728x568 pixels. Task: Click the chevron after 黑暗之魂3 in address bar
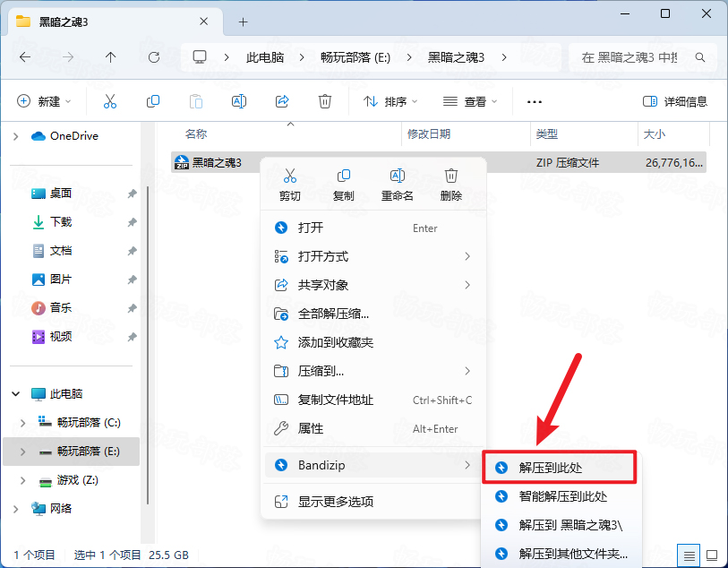(504, 57)
